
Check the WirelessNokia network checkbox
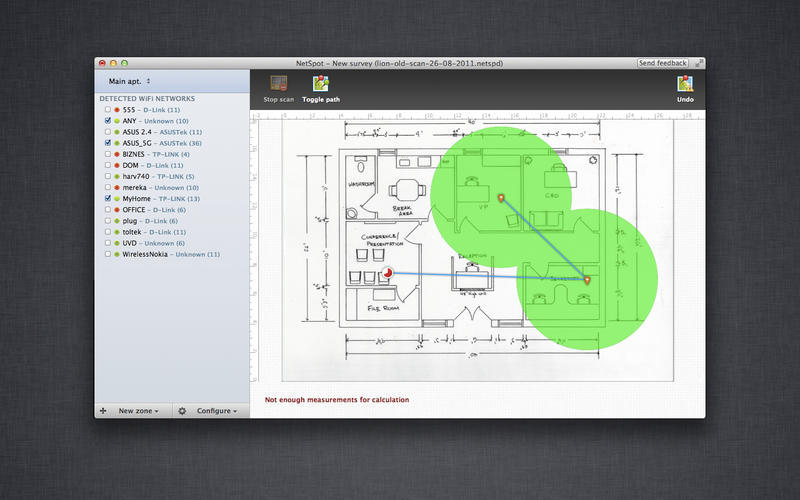coord(109,254)
